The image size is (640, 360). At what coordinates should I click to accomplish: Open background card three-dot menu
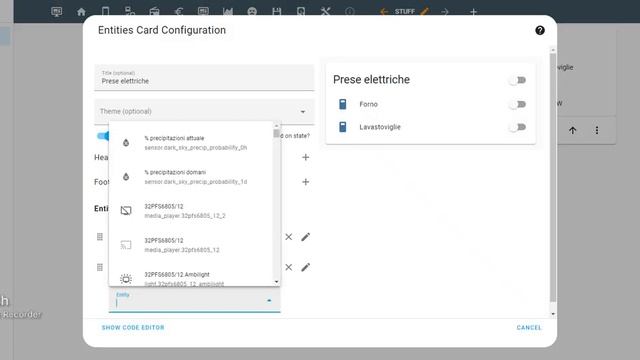(597, 131)
